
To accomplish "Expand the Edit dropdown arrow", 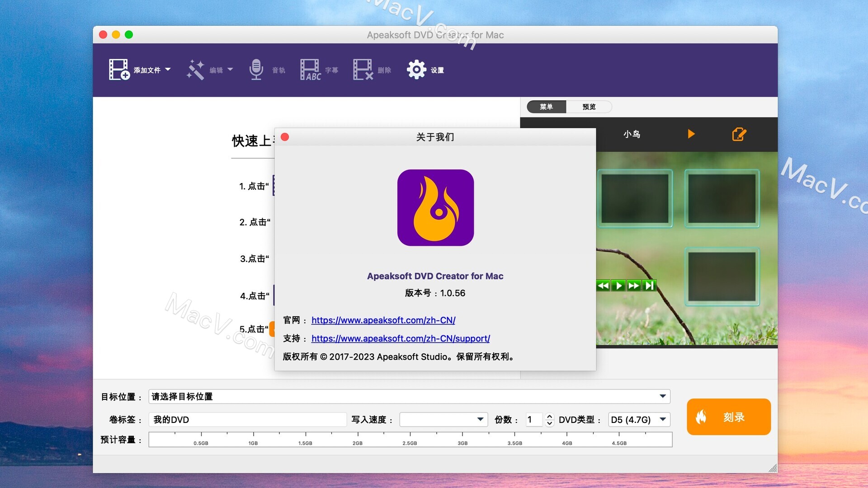I will (x=230, y=70).
